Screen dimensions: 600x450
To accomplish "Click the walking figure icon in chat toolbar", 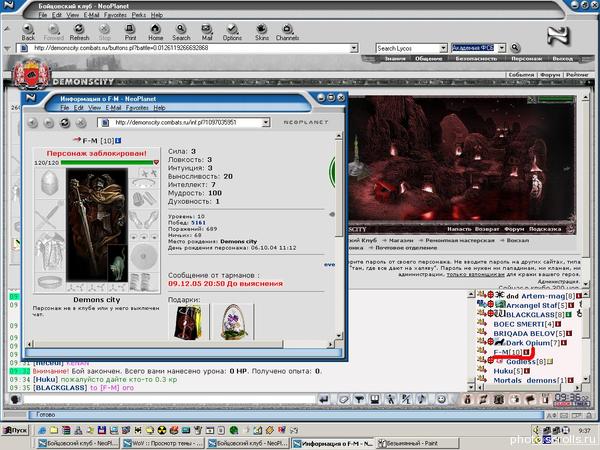I will (x=390, y=399).
